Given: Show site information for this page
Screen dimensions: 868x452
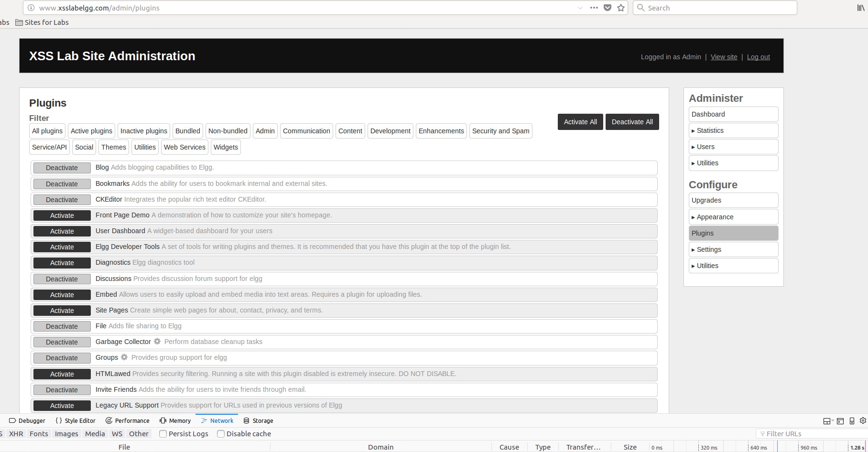Looking at the screenshot, I should click(31, 8).
